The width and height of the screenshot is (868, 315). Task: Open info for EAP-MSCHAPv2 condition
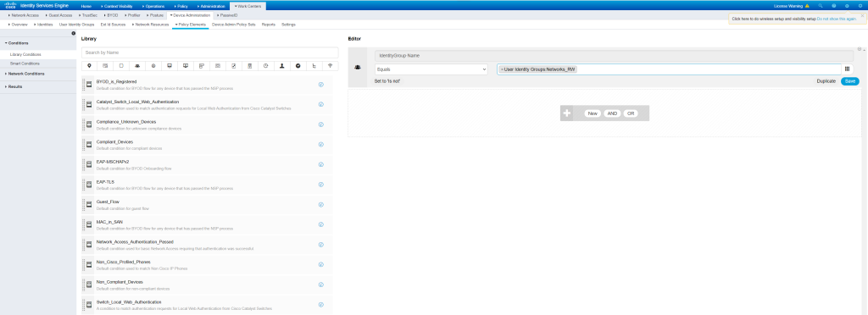click(321, 164)
